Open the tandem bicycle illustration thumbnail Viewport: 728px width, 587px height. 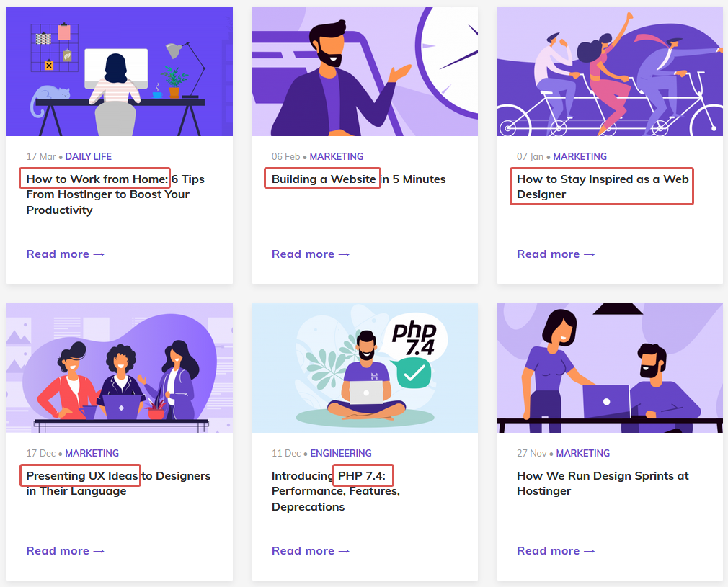click(610, 71)
